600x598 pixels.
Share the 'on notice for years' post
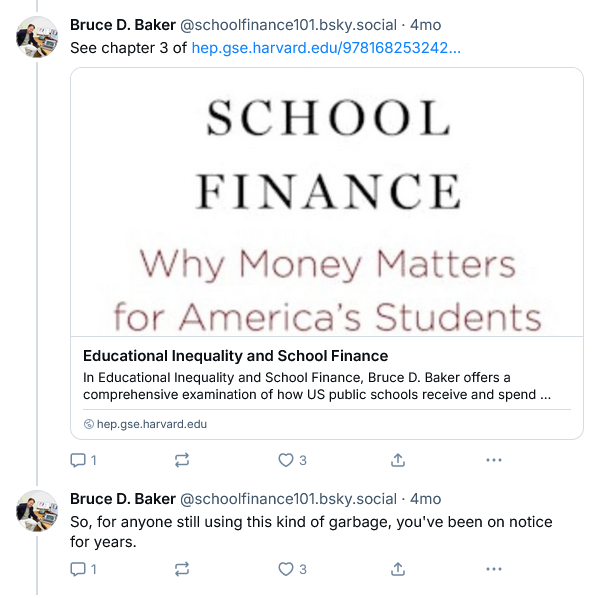pyautogui.click(x=397, y=569)
